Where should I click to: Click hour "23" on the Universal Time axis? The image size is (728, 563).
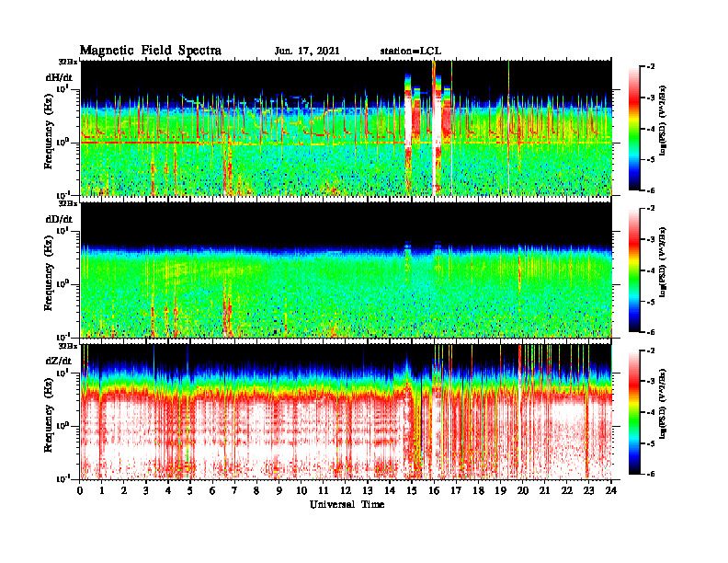(x=588, y=491)
